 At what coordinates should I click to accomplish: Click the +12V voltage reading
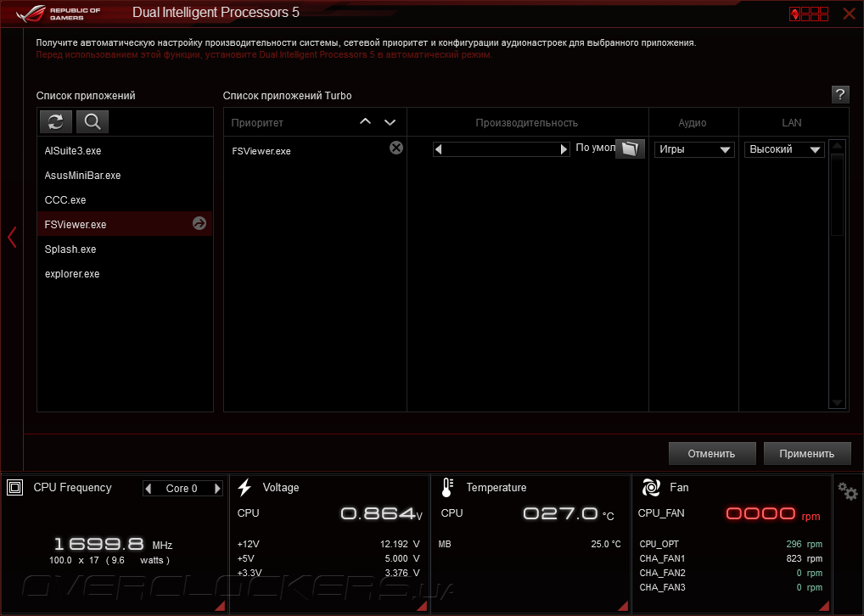[x=400, y=544]
